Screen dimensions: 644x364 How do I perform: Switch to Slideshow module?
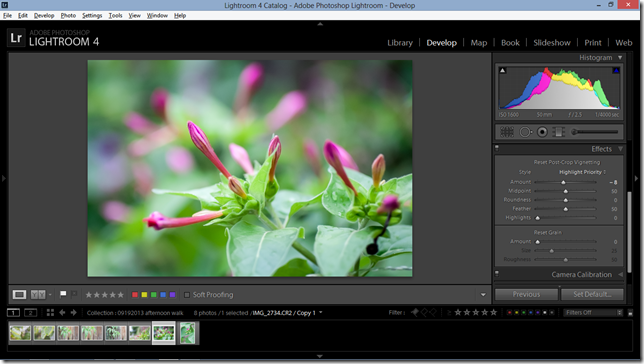tap(552, 43)
